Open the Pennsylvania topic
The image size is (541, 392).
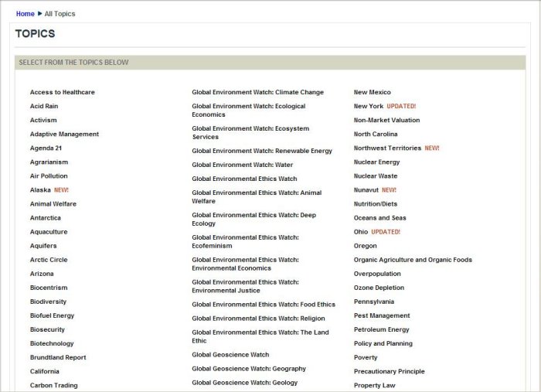click(374, 302)
